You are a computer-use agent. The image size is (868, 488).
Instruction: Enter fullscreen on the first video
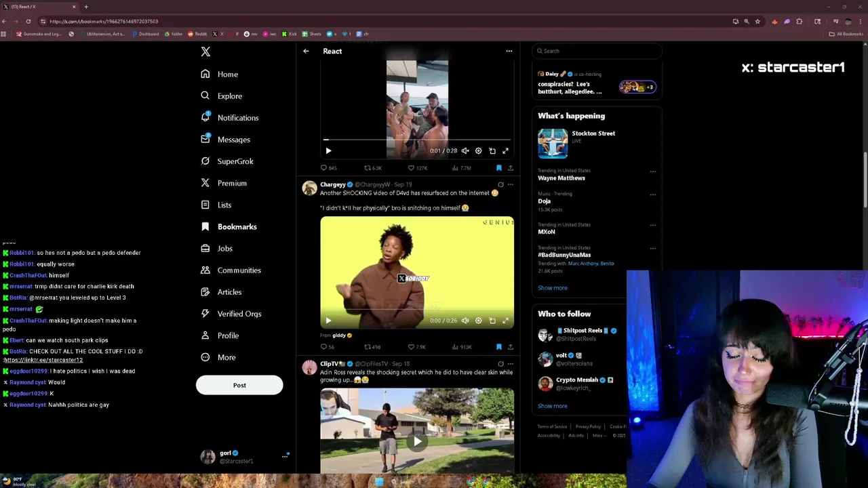pos(505,150)
